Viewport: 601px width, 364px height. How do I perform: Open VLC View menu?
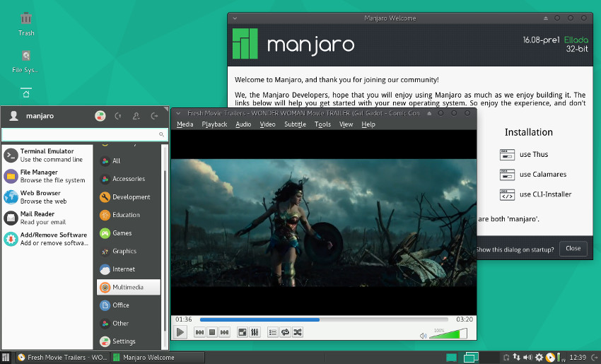[x=346, y=124]
